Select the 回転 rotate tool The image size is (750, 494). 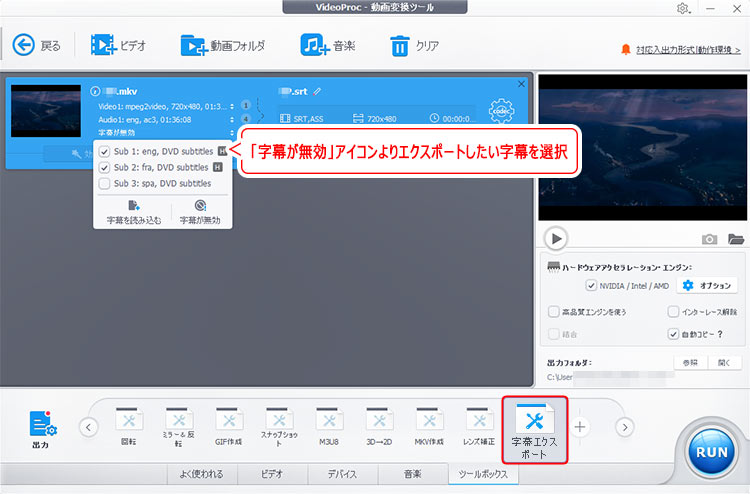[x=129, y=427]
